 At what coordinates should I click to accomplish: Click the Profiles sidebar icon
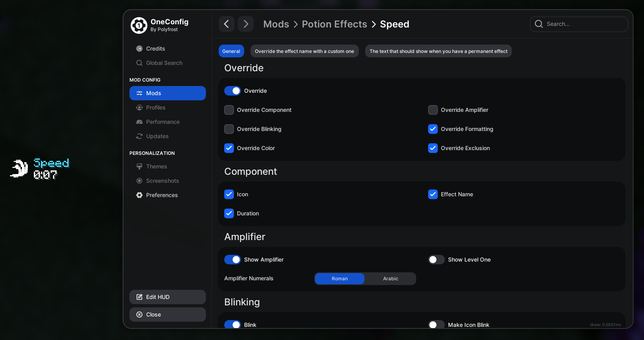pos(139,107)
